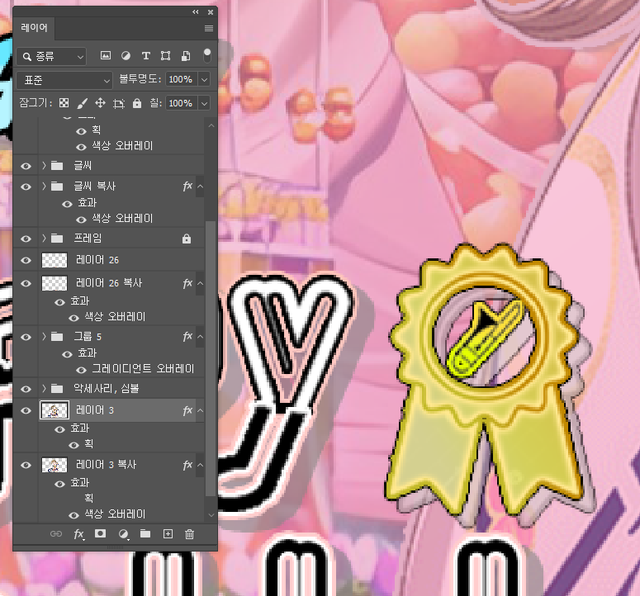Create a new group folder icon
The image size is (640, 596).
point(145,534)
